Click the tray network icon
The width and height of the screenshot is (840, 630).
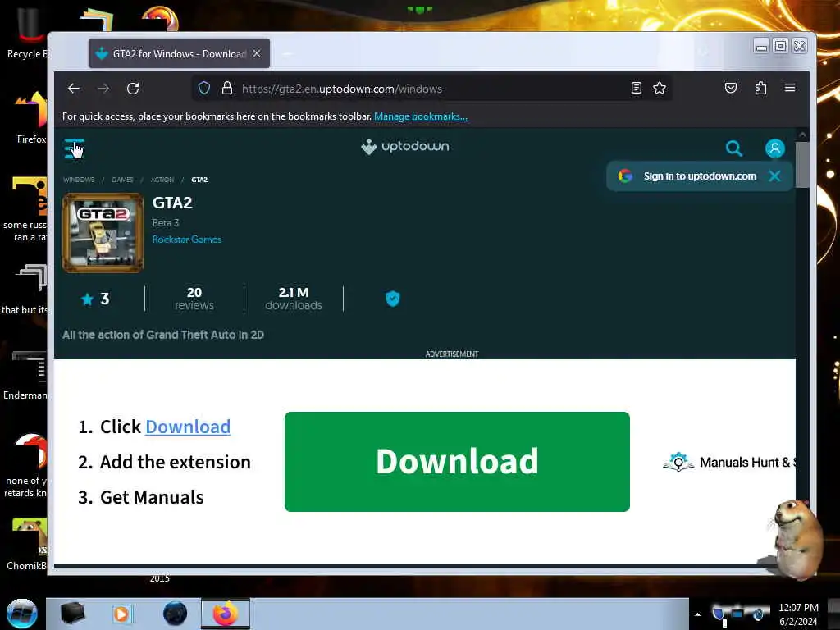tap(737, 614)
